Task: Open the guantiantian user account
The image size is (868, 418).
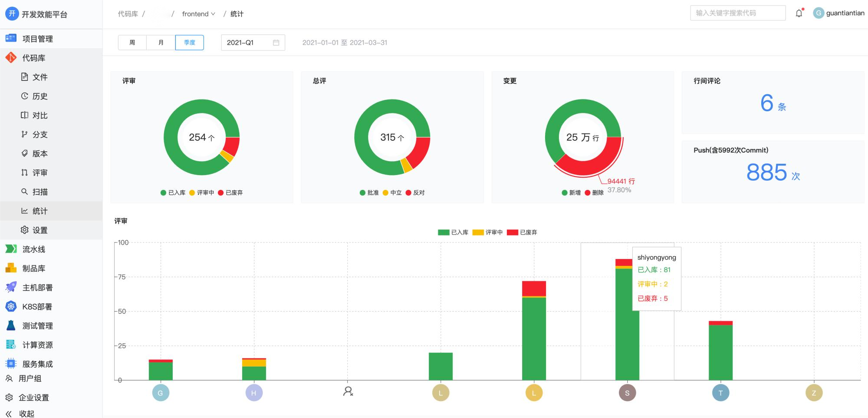Action: tap(838, 13)
